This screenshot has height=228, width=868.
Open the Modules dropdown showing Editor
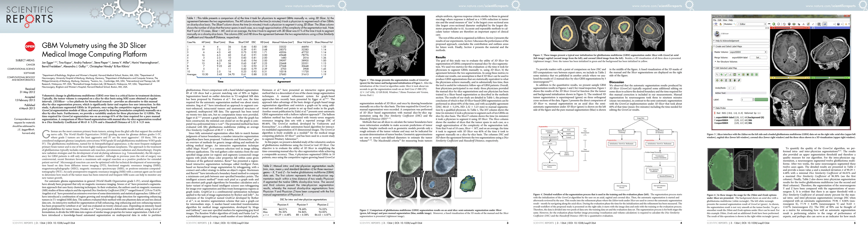pyautogui.click(x=752, y=24)
